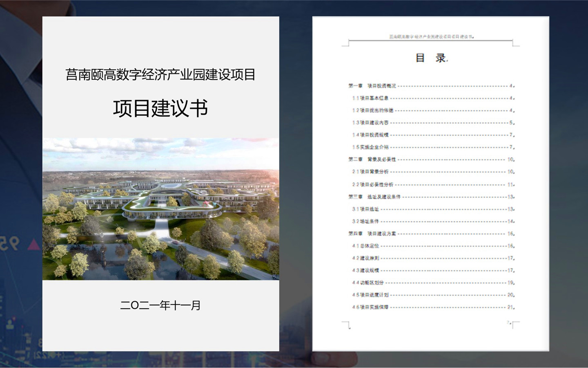Viewport: 588px width, 368px height.
Task: Open contents entry '4.4 功能区划分'
Action: coord(433,283)
